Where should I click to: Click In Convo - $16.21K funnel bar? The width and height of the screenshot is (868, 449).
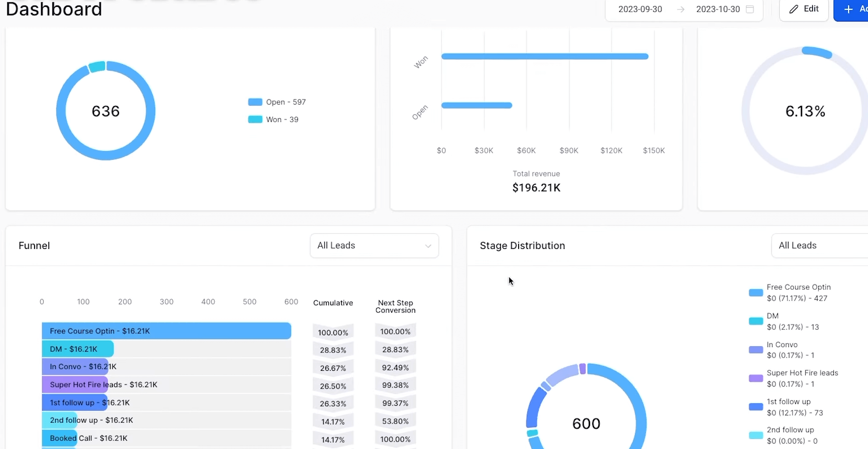(x=75, y=367)
